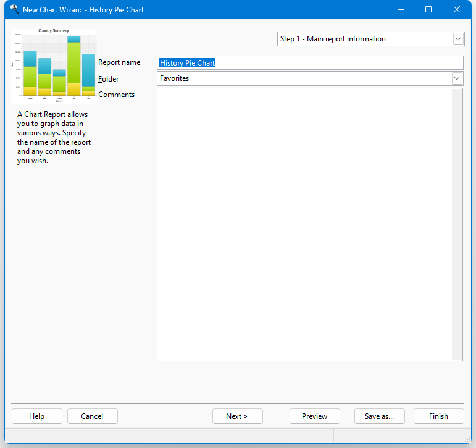Click the Cancel button

92,416
